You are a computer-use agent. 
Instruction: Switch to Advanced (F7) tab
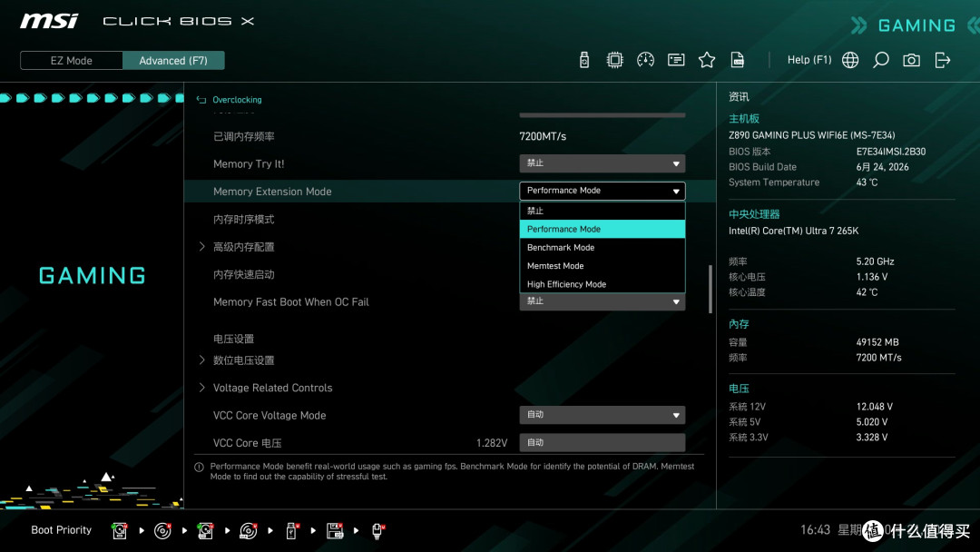(x=173, y=61)
